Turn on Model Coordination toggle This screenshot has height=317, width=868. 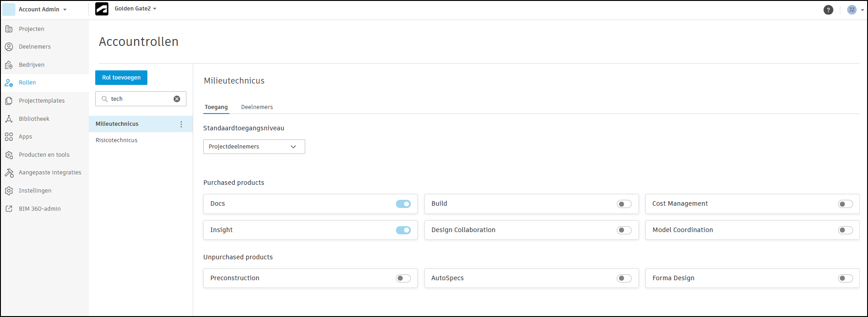pos(845,230)
